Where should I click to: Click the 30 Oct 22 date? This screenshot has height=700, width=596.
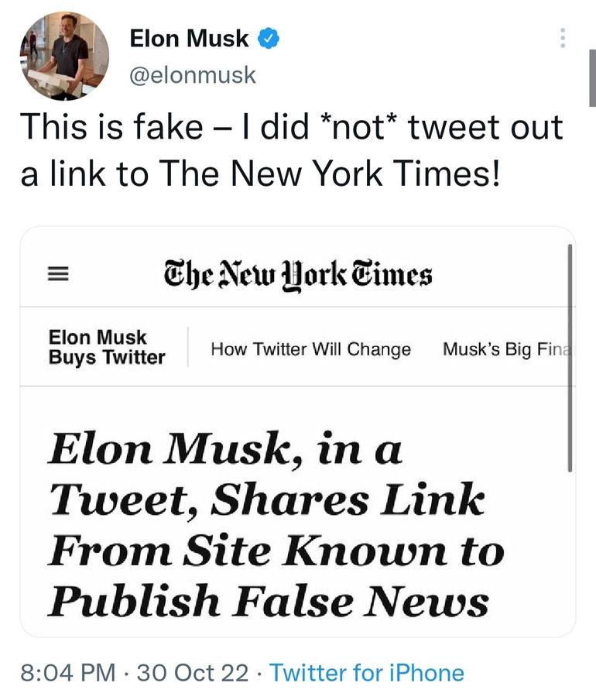(192, 672)
